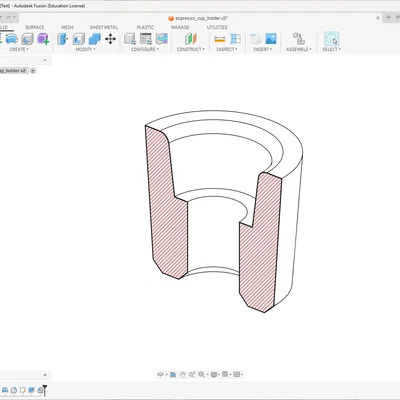This screenshot has width=400, height=400.
Task: Open the Orbit options dropdown arrow
Action: [x=166, y=375]
